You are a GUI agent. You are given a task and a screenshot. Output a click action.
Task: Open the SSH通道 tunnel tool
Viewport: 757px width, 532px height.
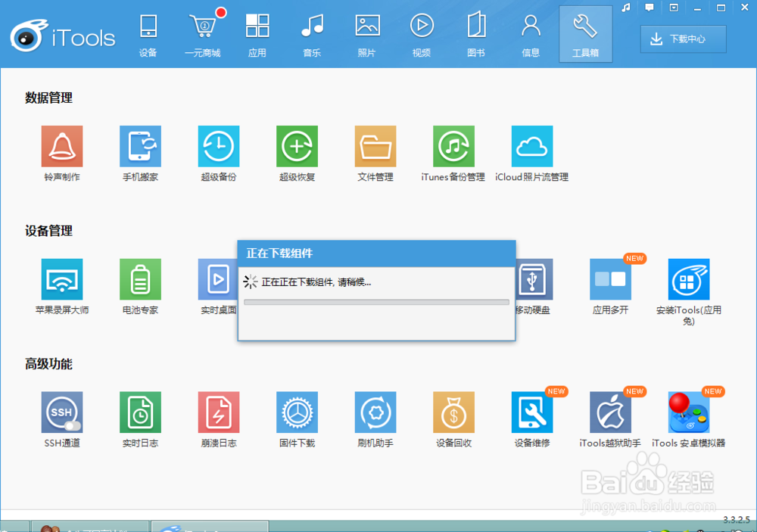click(x=62, y=412)
